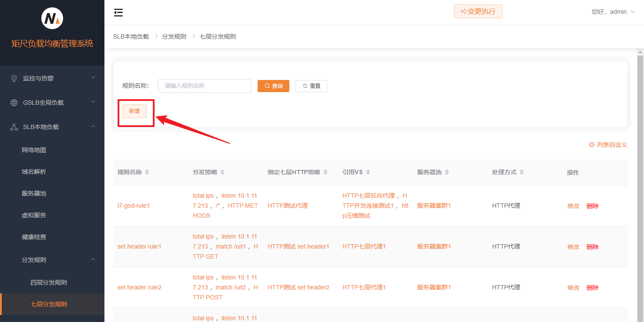Click the 监控与告警 location icon
Image resolution: width=644 pixels, height=322 pixels.
(x=14, y=78)
